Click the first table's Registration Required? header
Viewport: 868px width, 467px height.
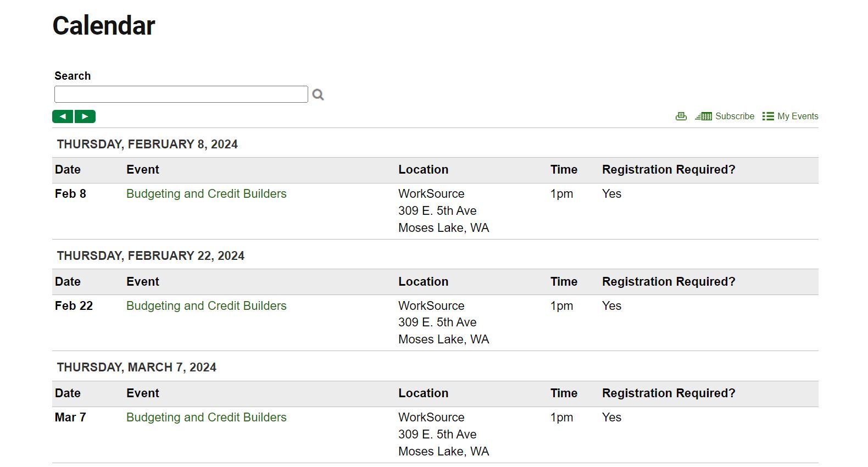669,169
